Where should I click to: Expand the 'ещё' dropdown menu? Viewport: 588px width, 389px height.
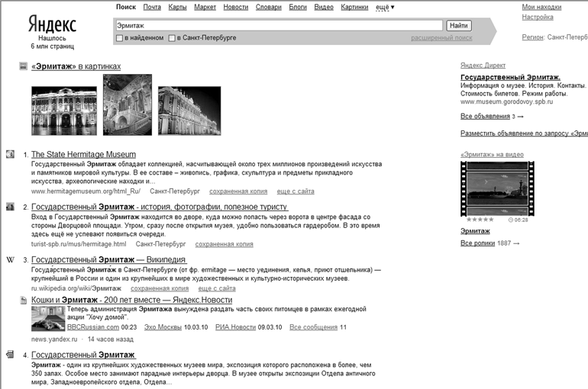[x=385, y=7]
